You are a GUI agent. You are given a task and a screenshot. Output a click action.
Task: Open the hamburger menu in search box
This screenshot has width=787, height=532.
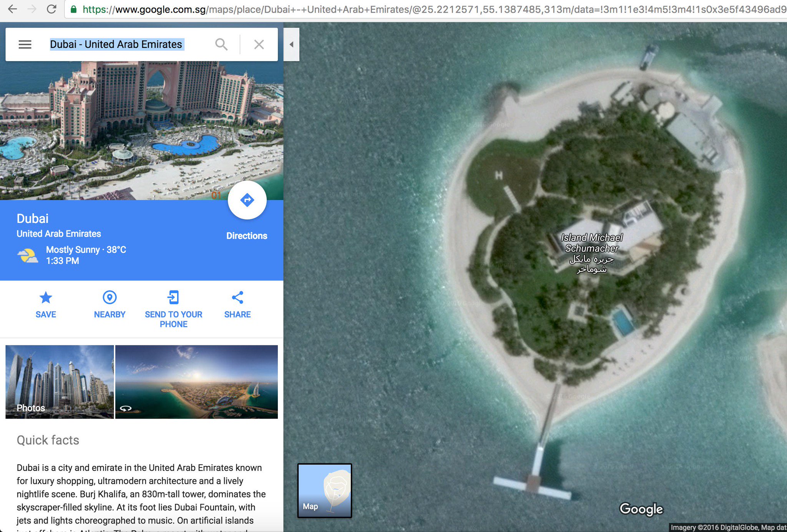(x=25, y=45)
